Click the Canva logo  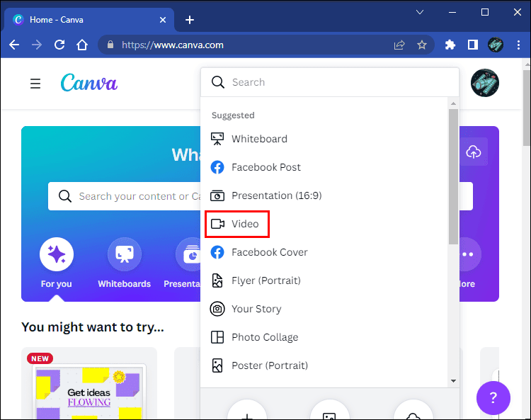89,83
